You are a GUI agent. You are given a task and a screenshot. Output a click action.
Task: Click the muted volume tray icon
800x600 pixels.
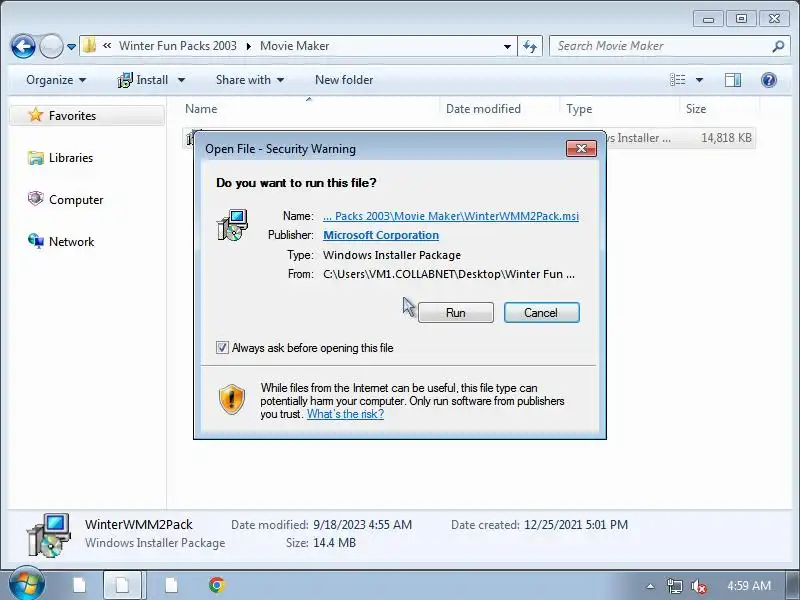tap(698, 587)
